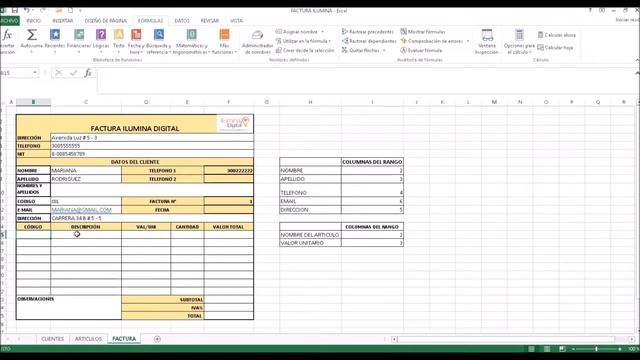Open Opciones para el cálculo
Screen dimensions: 640x360
coord(519,41)
